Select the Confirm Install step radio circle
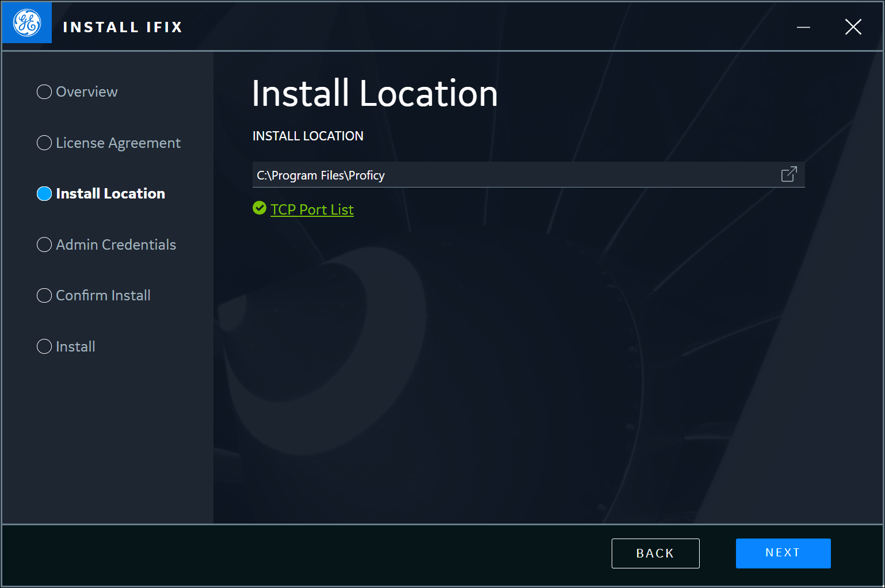885x588 pixels. point(44,295)
